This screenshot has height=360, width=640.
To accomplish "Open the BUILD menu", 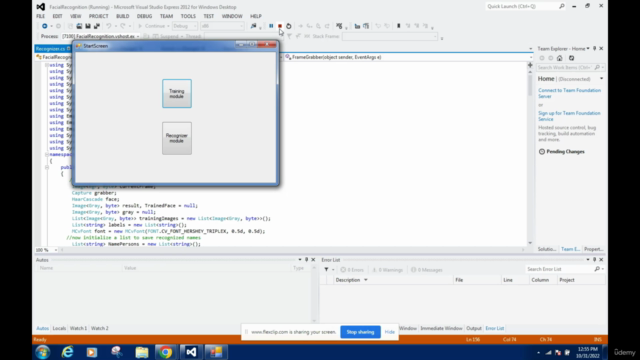I will [122, 16].
